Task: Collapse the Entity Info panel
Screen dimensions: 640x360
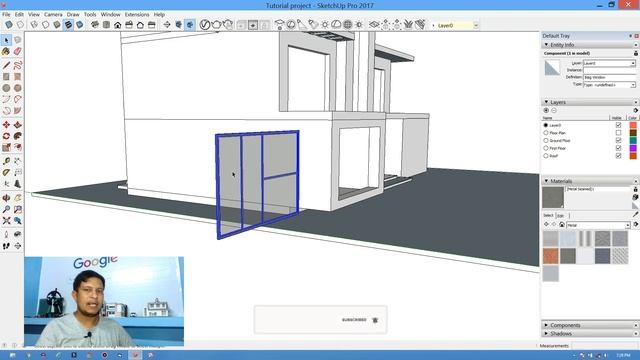Action: tap(547, 44)
